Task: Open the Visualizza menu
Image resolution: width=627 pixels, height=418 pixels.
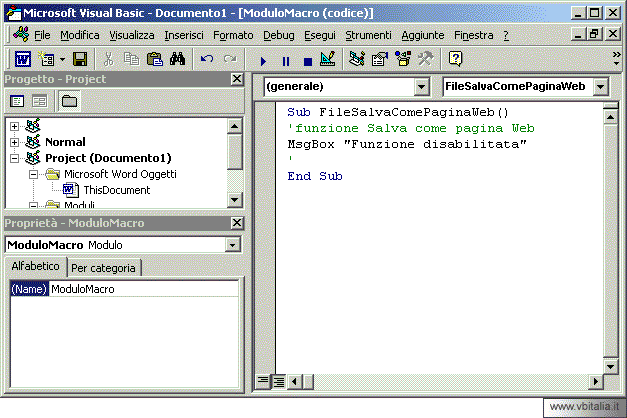Action: point(132,35)
